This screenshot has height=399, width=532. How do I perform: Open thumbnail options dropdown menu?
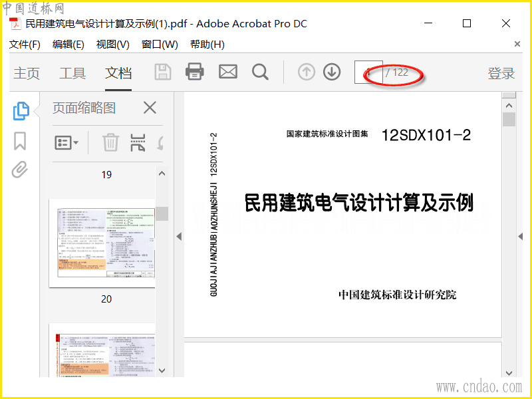click(x=66, y=143)
